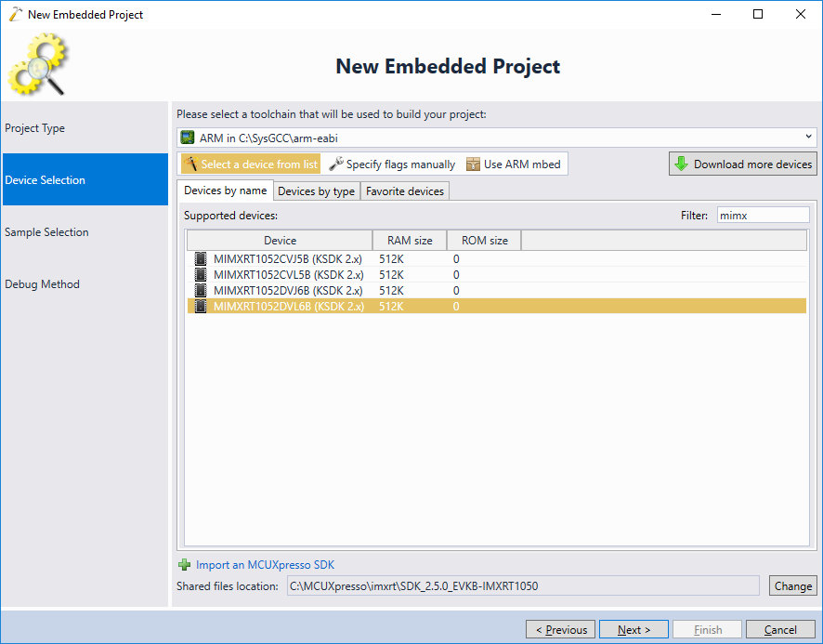This screenshot has width=823, height=644.
Task: Click the green plus import icon
Action: (184, 565)
